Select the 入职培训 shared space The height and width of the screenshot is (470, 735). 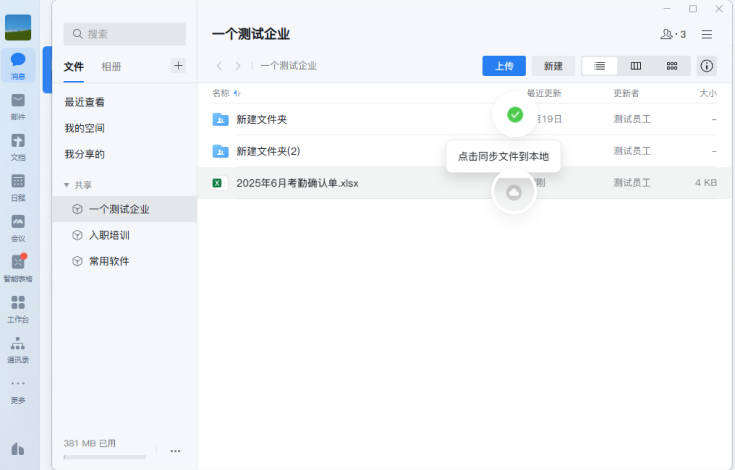point(125,235)
